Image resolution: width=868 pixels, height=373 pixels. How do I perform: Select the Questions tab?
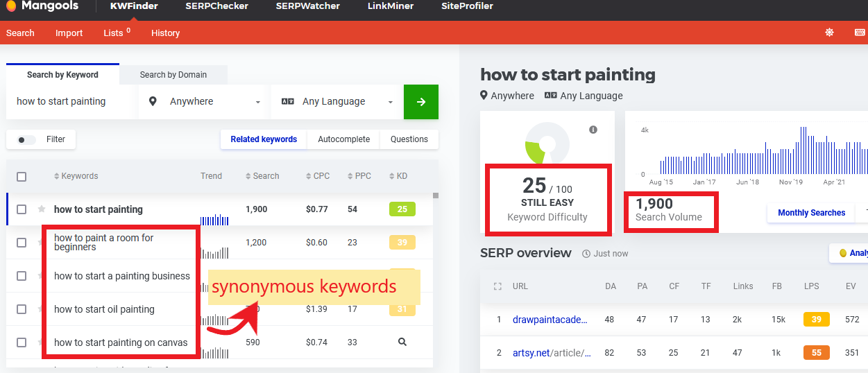tap(409, 139)
